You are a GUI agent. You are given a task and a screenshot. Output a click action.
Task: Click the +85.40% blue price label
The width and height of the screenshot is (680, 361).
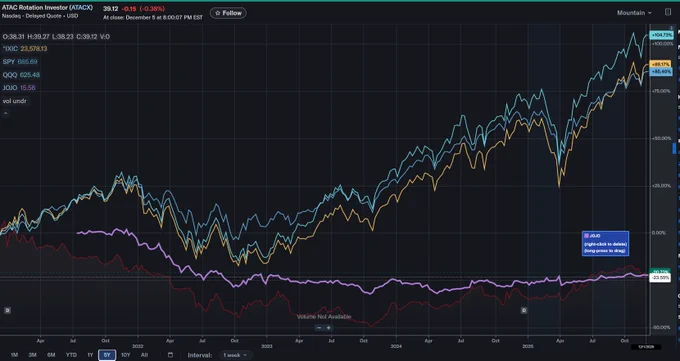tap(661, 71)
